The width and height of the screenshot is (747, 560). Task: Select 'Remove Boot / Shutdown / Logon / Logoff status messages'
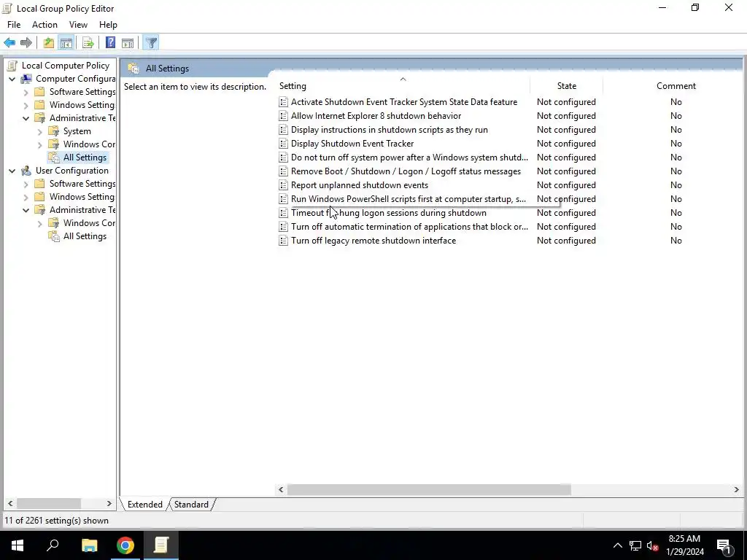pos(406,171)
